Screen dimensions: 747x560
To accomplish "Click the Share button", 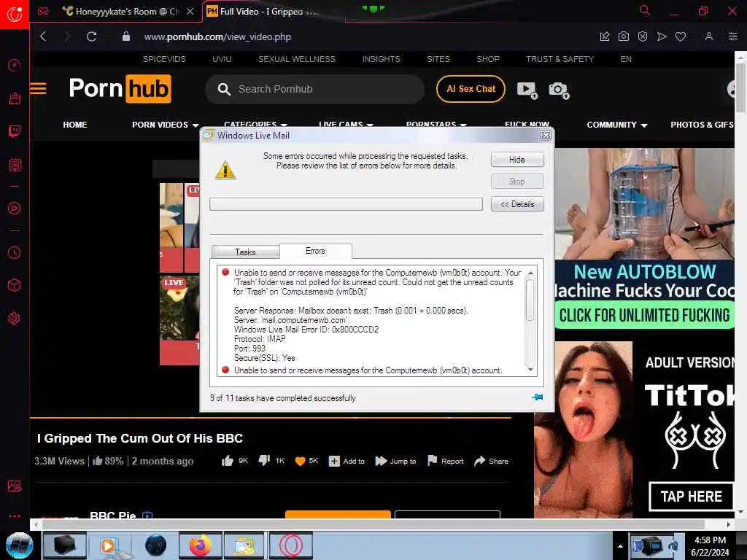I will pos(491,461).
